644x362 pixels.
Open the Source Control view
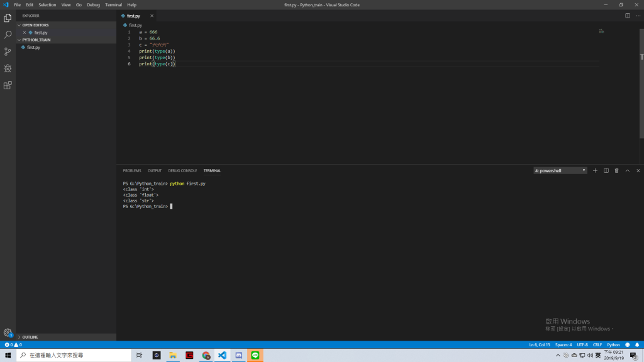click(8, 52)
